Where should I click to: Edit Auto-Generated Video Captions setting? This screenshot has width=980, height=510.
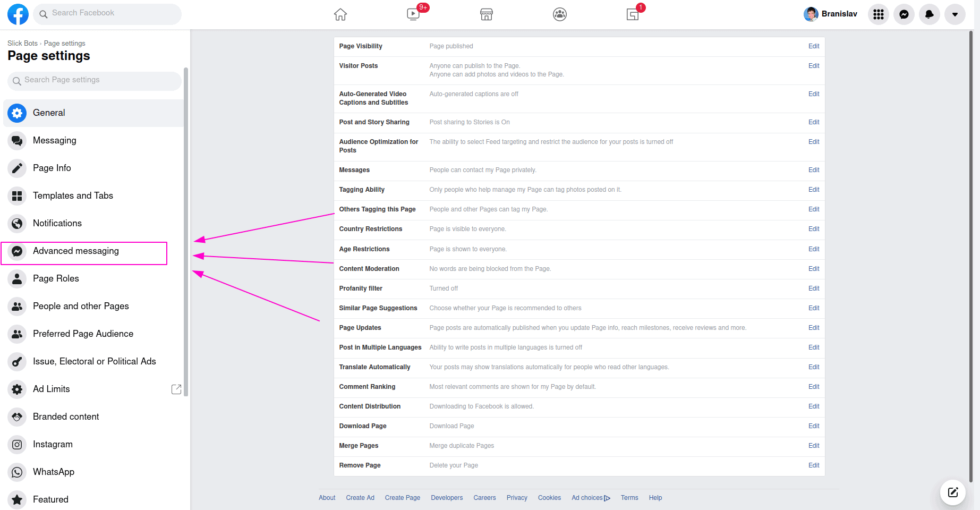pyautogui.click(x=814, y=94)
